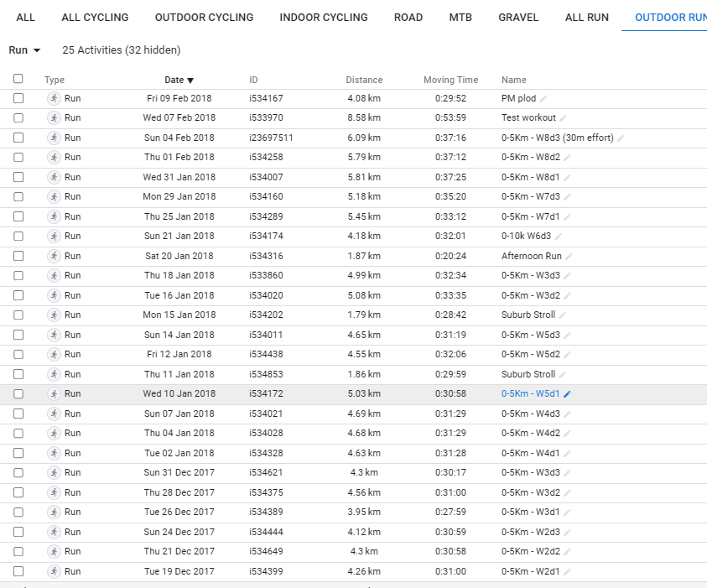Sort activities by the Type column header

tap(55, 80)
